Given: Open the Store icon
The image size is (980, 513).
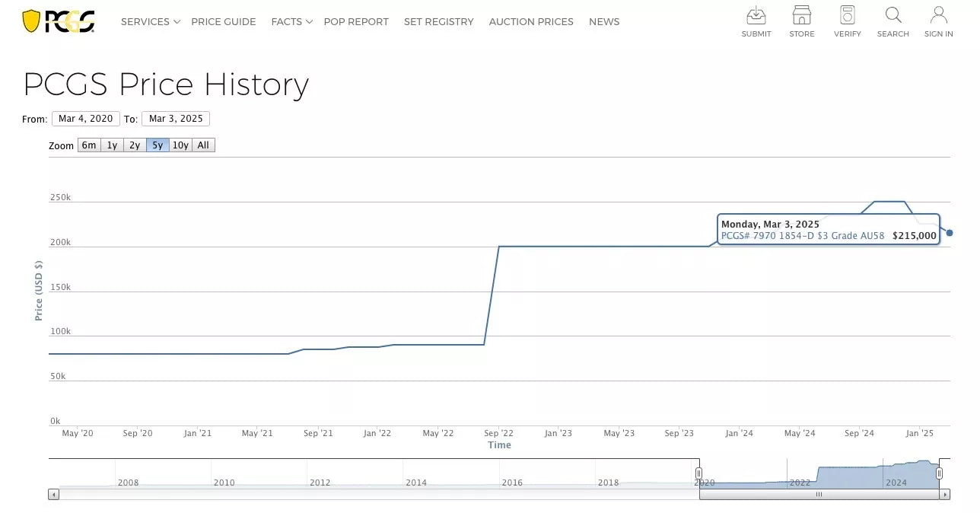Looking at the screenshot, I should (x=802, y=15).
